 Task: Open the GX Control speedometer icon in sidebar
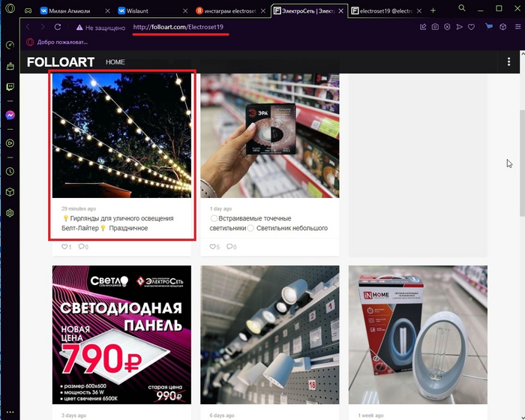(x=10, y=45)
